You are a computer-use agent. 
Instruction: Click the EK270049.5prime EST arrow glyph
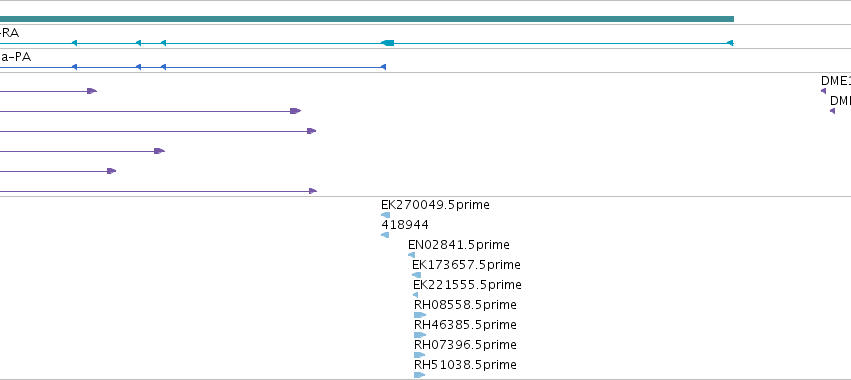(385, 215)
